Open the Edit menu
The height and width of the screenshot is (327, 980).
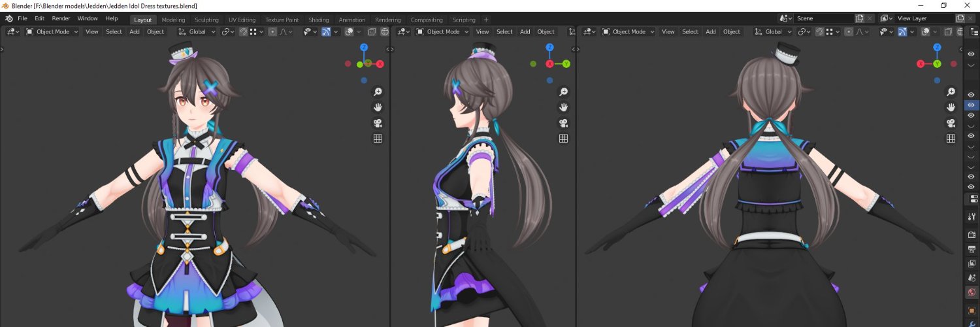(x=40, y=19)
